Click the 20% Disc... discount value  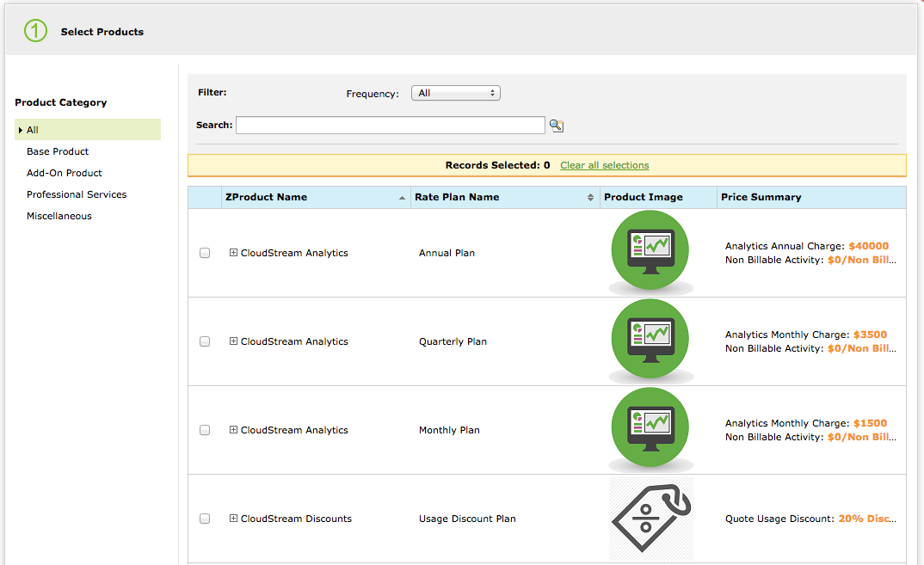tap(867, 519)
